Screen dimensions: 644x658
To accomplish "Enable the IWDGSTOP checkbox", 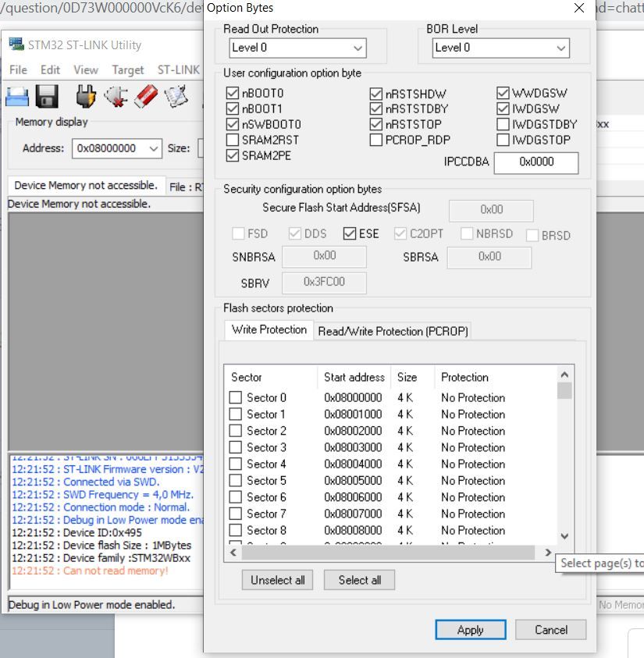I will coord(503,140).
